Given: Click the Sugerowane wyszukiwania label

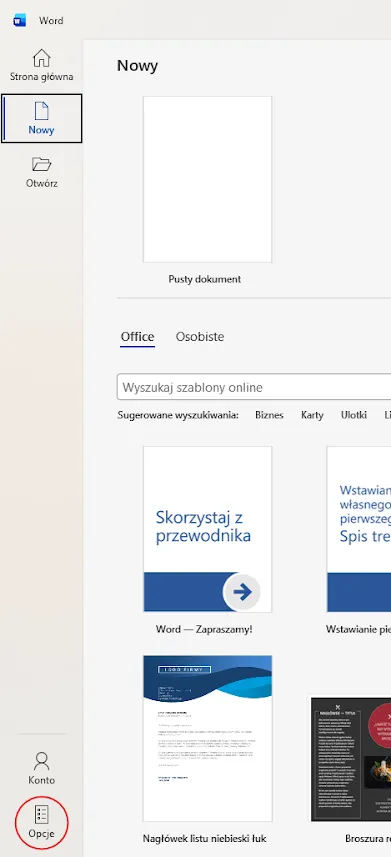Looking at the screenshot, I should [178, 415].
